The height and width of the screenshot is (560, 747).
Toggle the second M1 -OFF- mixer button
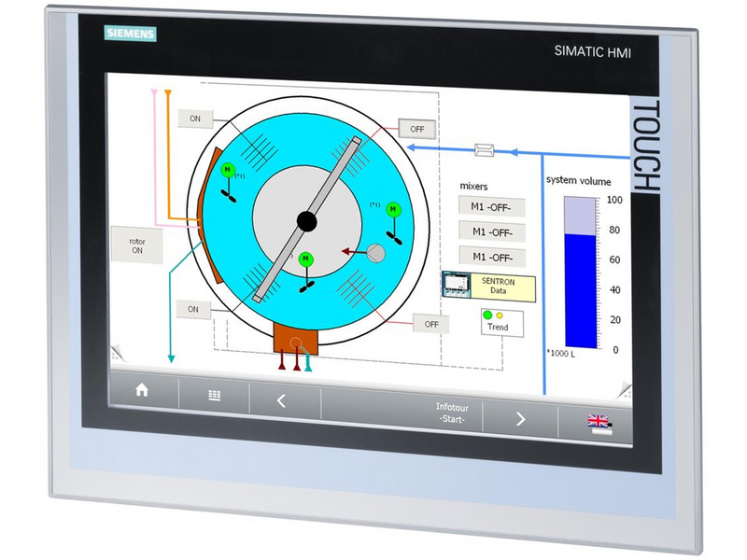point(492,231)
